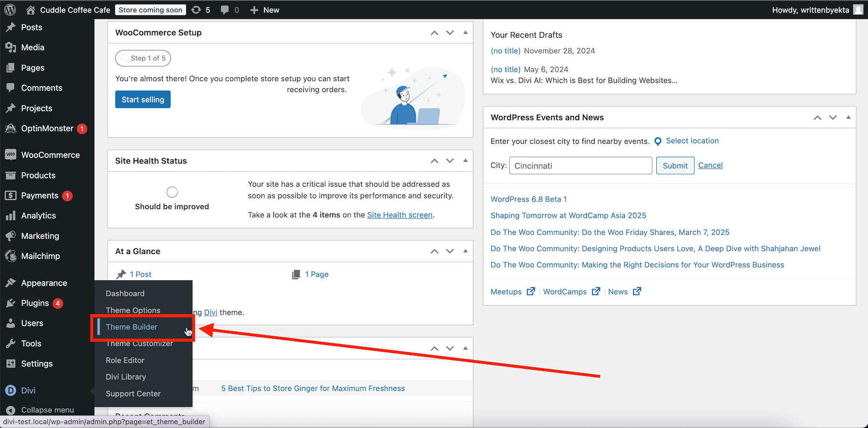Click the updates icon in admin bar
This screenshot has height=428, width=868.
click(x=196, y=10)
